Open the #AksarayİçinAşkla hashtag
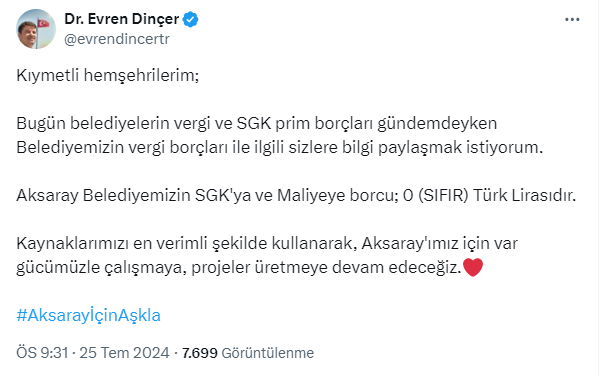This screenshot has width=612, height=376. 89,315
